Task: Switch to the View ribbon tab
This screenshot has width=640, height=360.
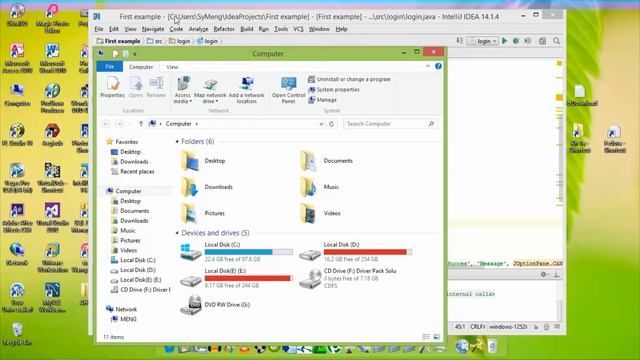Action: click(172, 67)
